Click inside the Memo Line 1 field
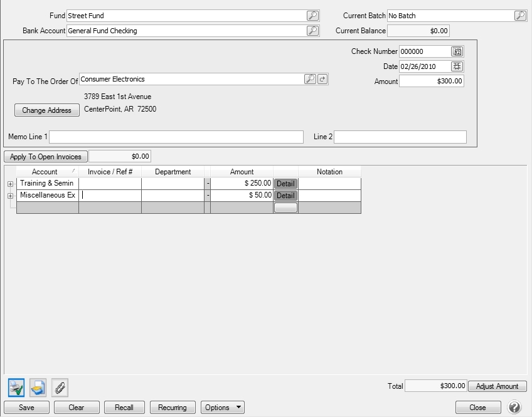Screen dimensions: 532x417 176,137
